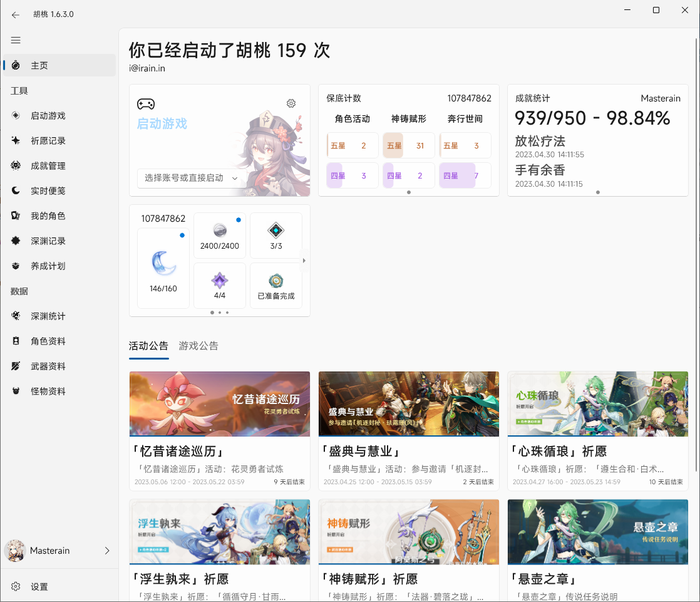Screen dimensions: 700x602
Task: Open 启动游戏 in the sidebar
Action: (x=59, y=116)
